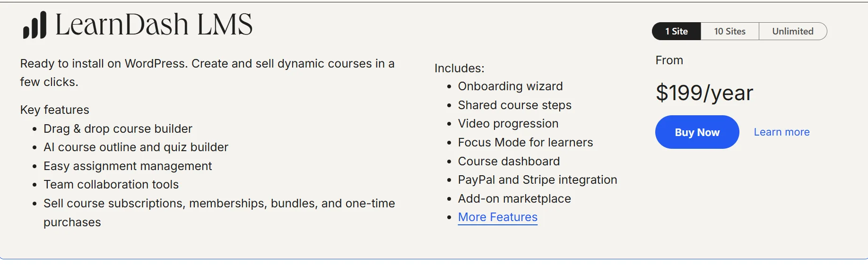The image size is (868, 273).
Task: Click the Key features heading
Action: [55, 110]
